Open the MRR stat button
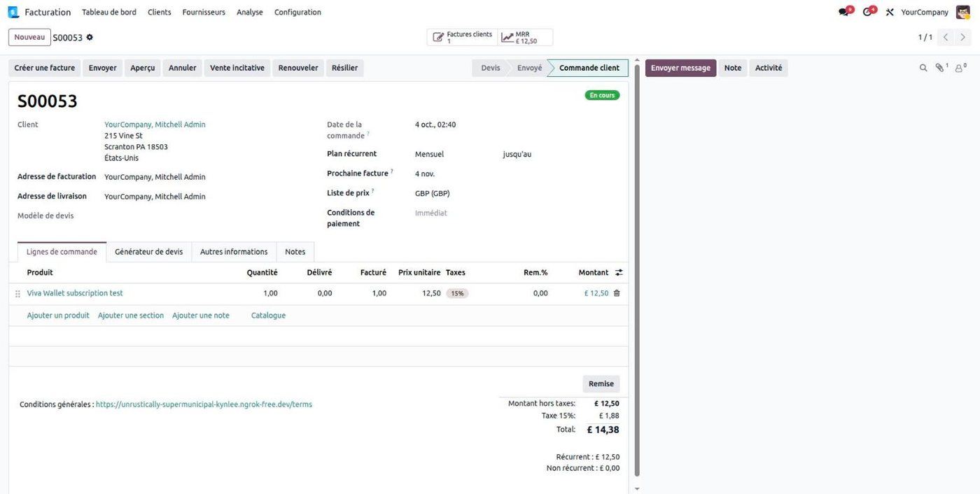980x494 pixels. (x=525, y=37)
